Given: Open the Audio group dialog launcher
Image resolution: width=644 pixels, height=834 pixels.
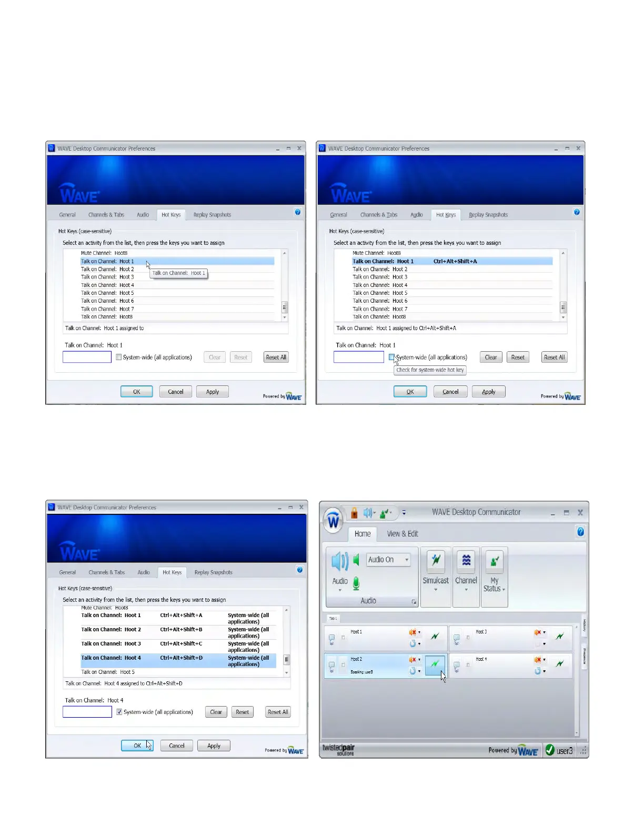Looking at the screenshot, I should click(414, 602).
